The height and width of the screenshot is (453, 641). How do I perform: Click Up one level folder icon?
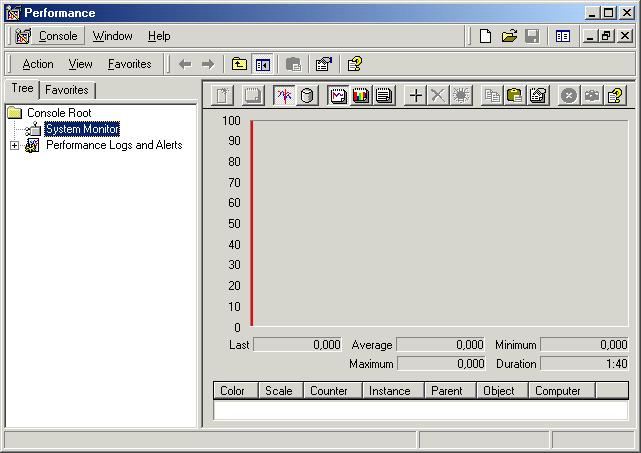coord(239,64)
